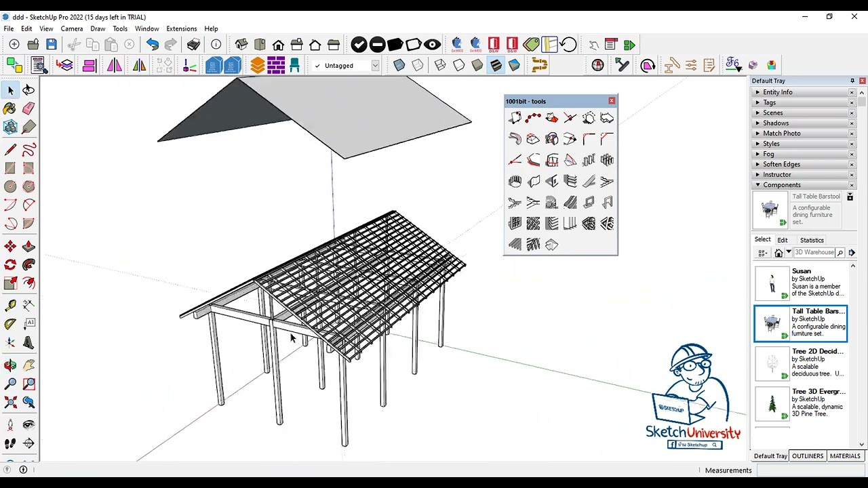The width and height of the screenshot is (868, 488).
Task: Click the Save disk icon
Action: pos(52,45)
